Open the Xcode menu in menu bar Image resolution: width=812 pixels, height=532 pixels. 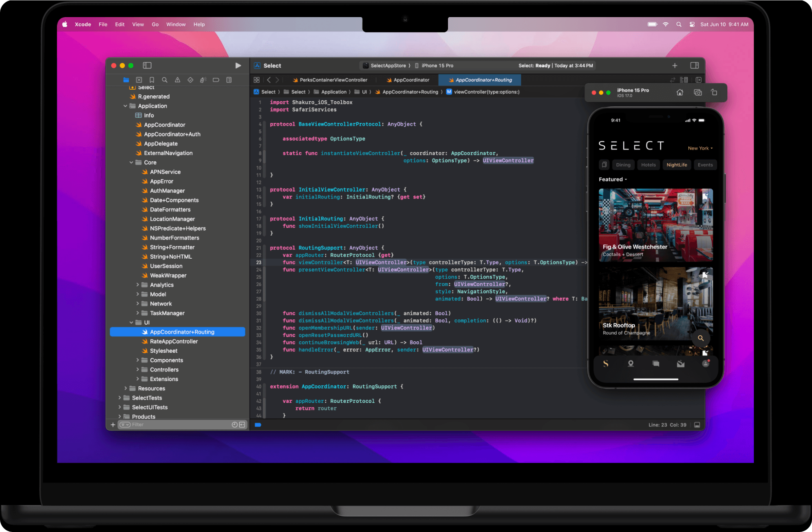[x=83, y=24]
